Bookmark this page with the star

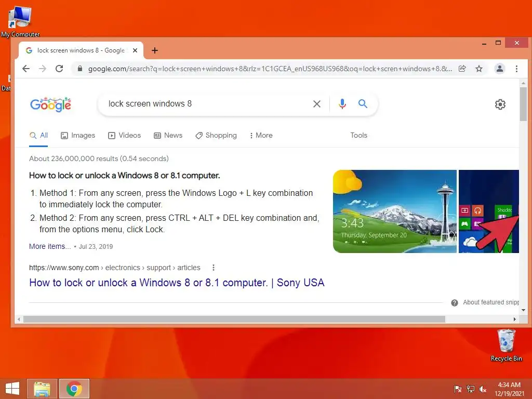pos(478,69)
